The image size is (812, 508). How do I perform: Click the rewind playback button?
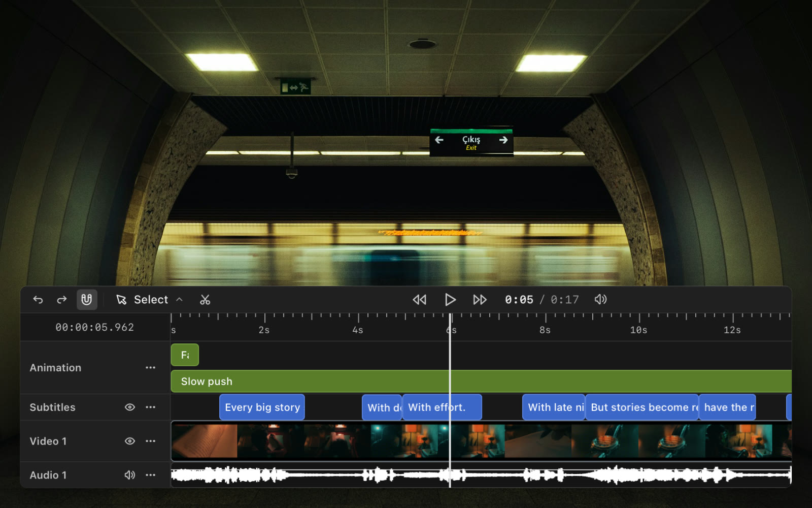[x=420, y=300]
